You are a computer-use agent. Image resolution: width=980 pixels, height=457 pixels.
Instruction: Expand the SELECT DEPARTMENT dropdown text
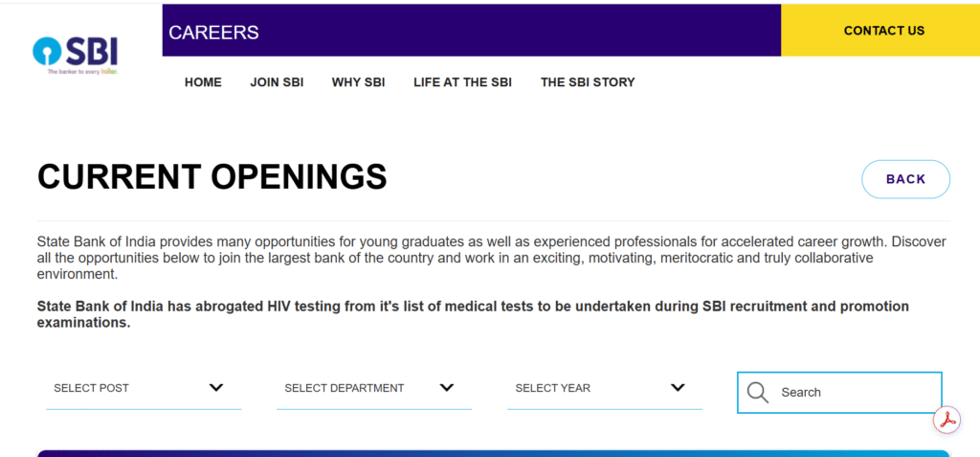tap(345, 388)
